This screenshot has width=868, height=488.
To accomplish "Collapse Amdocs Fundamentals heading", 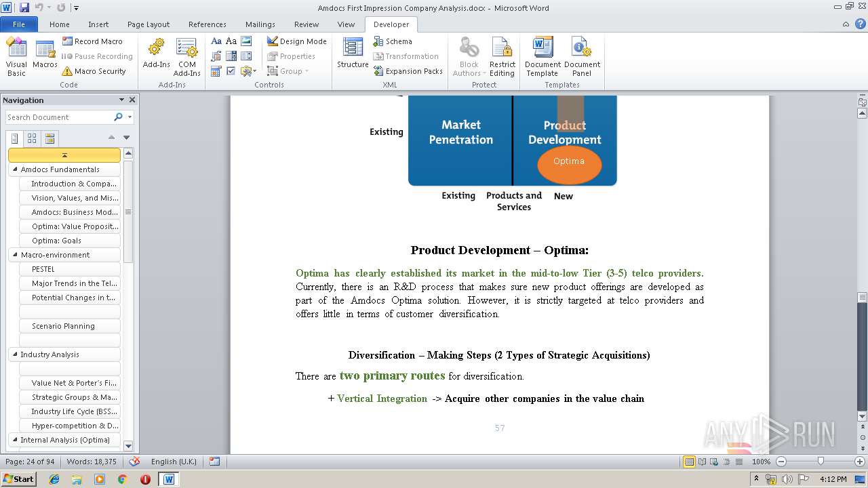I will (16, 169).
